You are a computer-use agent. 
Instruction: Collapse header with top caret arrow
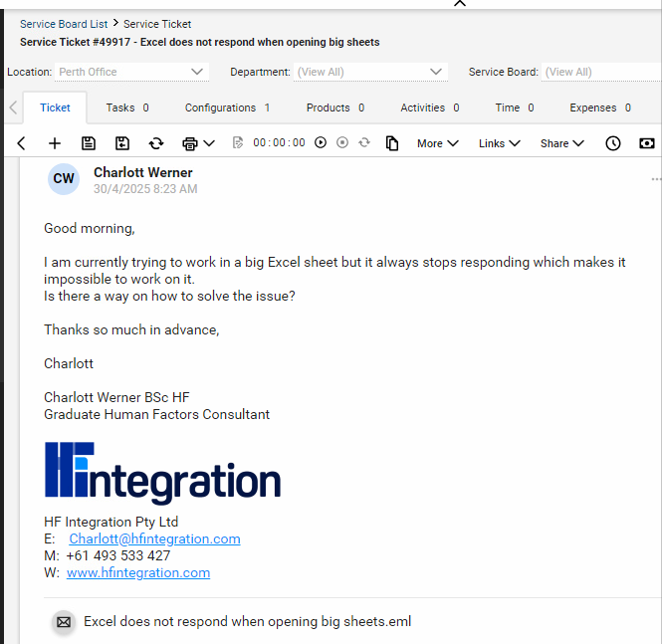460,3
